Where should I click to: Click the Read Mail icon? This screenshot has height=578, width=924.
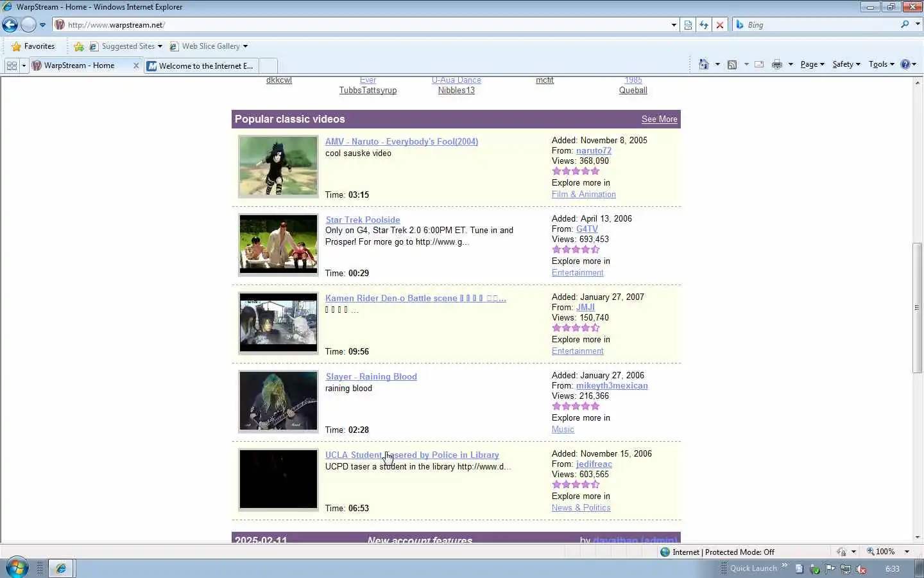click(x=759, y=64)
